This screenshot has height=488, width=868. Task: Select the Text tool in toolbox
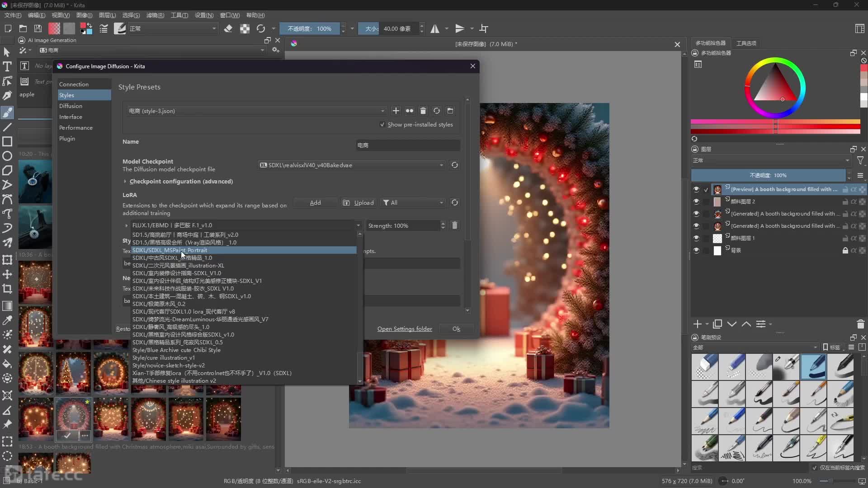(7, 66)
